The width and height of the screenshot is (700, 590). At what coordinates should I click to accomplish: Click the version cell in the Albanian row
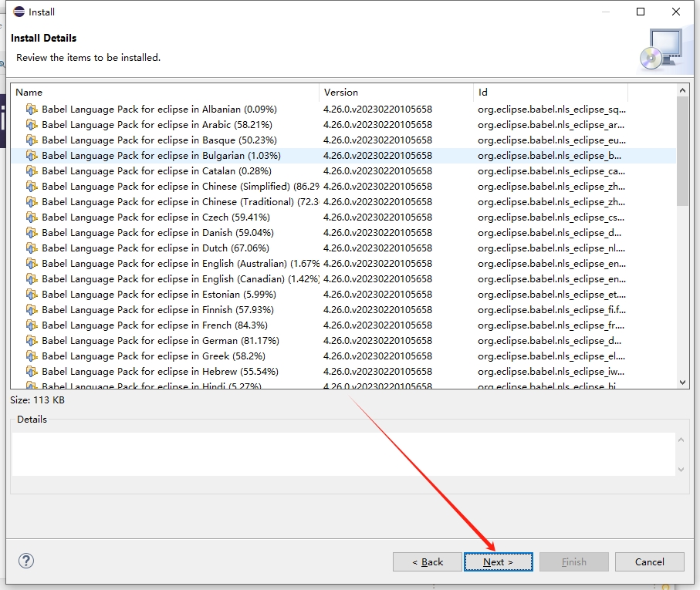(x=377, y=110)
